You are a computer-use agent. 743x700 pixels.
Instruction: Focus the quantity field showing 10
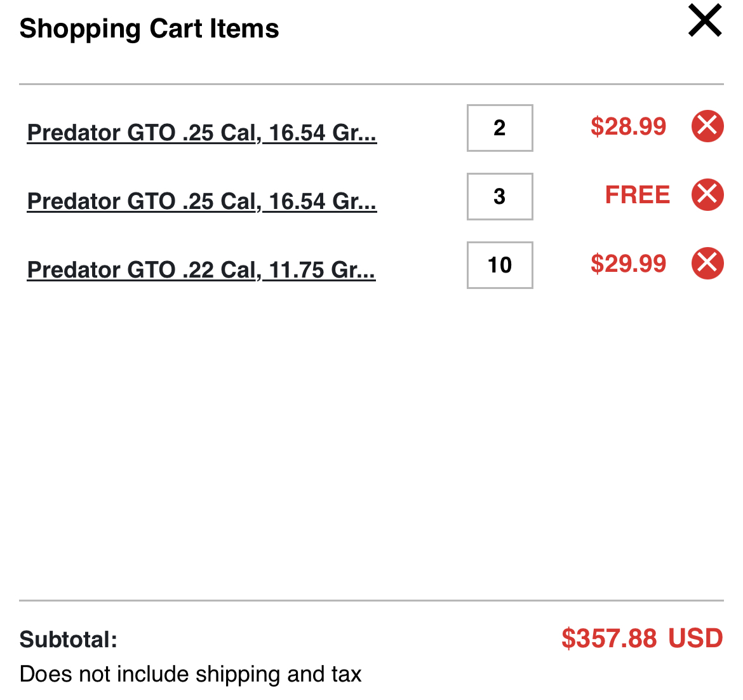pyautogui.click(x=500, y=265)
